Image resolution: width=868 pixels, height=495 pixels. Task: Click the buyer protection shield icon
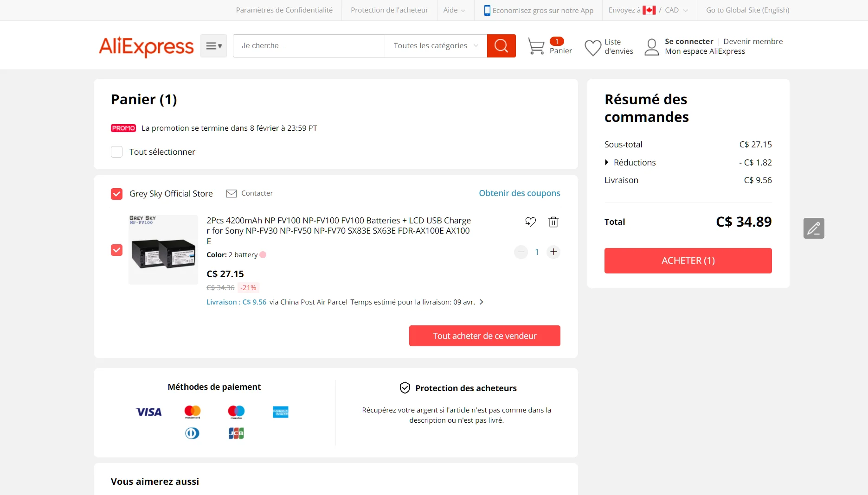pos(405,388)
